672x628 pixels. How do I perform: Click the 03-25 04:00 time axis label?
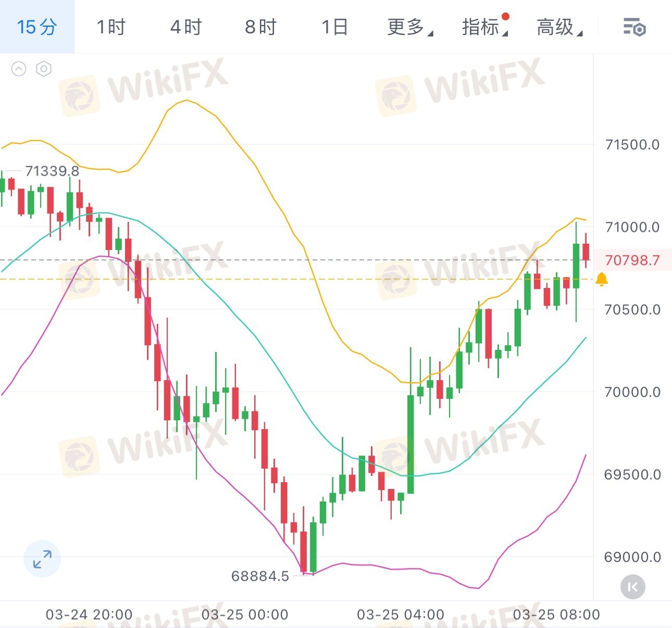[400, 614]
